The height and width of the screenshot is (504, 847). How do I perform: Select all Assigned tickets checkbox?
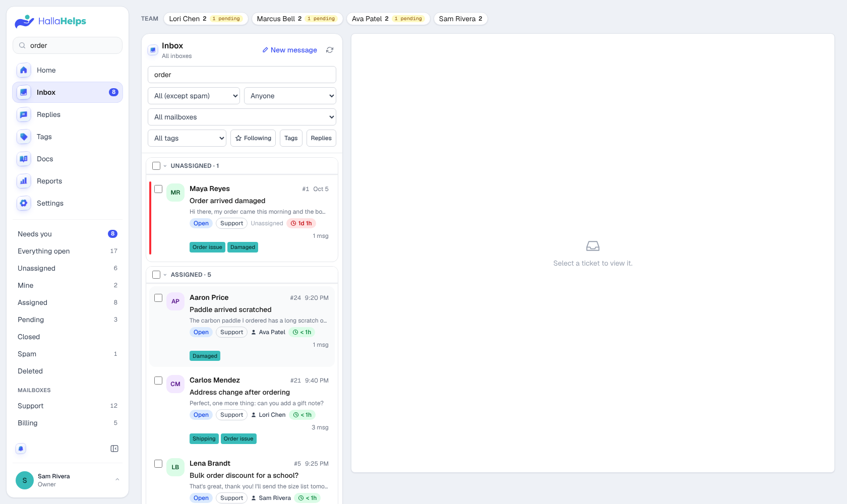(x=156, y=275)
